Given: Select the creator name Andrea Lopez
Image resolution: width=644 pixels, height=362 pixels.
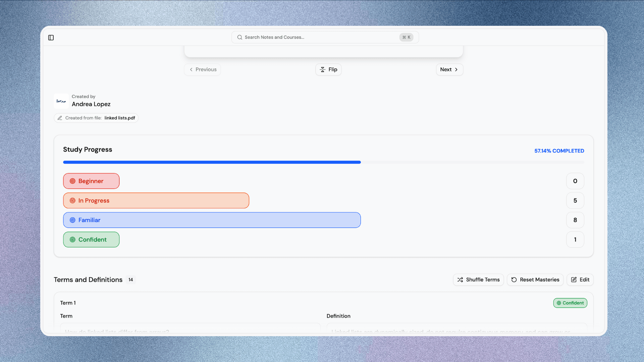Looking at the screenshot, I should click(91, 104).
